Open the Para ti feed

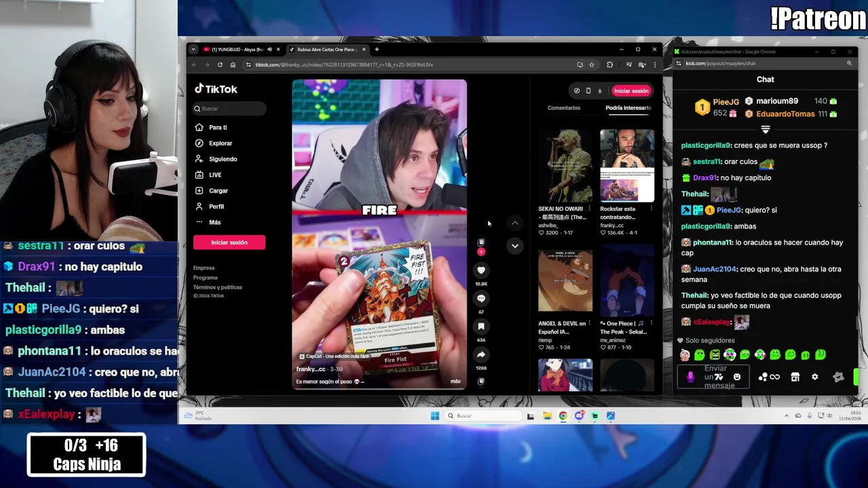211,127
